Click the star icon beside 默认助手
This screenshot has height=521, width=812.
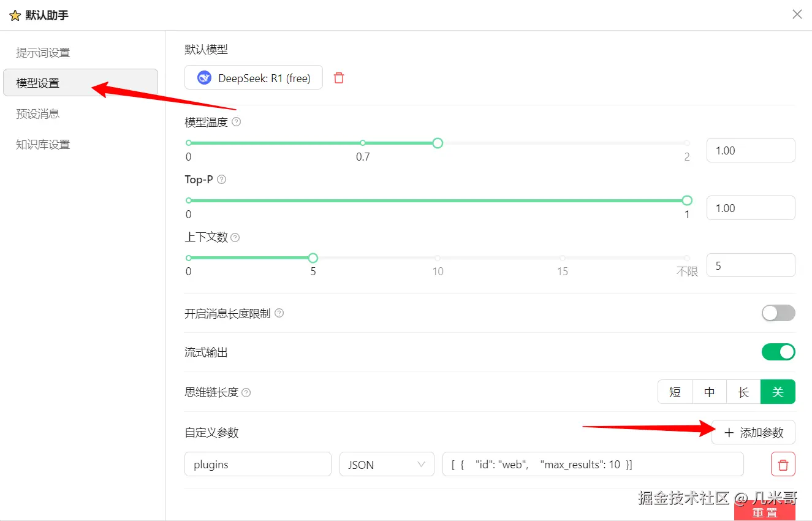pyautogui.click(x=15, y=14)
